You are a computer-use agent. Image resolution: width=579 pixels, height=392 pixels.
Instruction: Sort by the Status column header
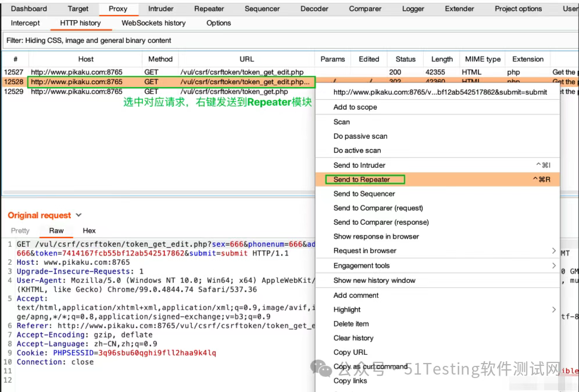coord(405,59)
